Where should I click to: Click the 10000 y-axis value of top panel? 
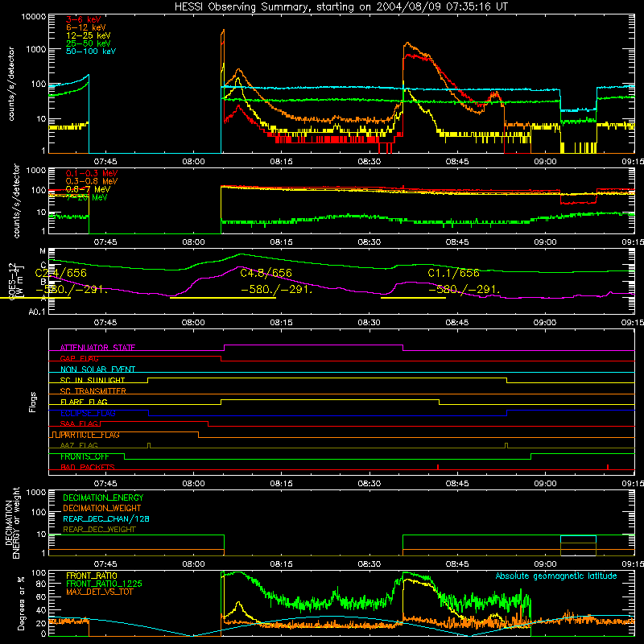(x=34, y=17)
